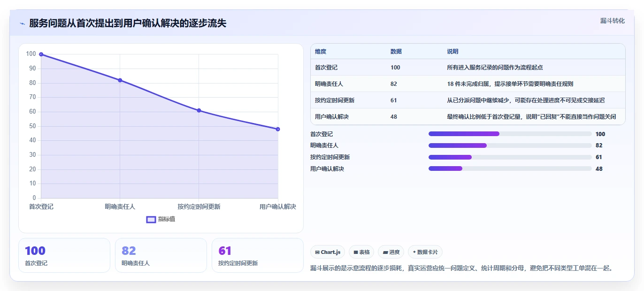
Task: Select the 用户确认解决 table row cell
Action: pos(332,117)
